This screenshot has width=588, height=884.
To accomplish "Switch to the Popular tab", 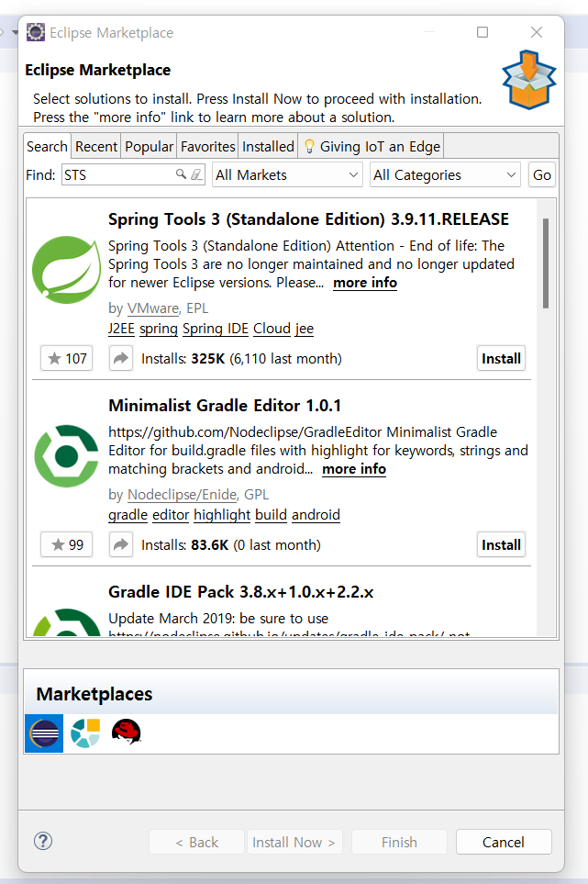I will (150, 147).
